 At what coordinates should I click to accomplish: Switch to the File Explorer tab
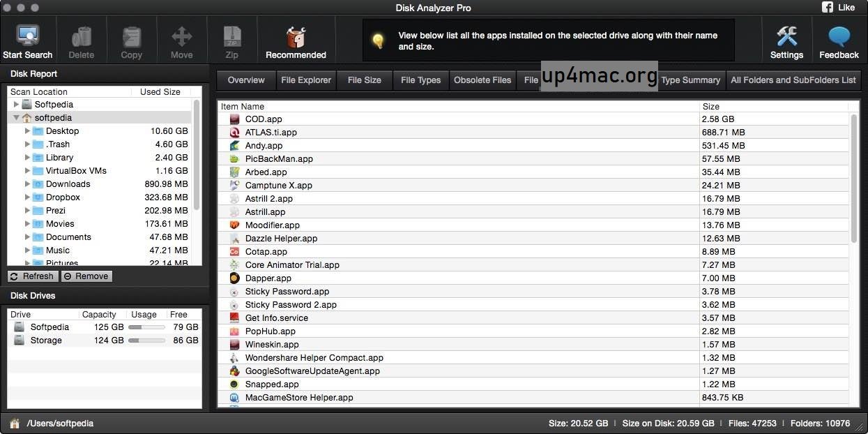(305, 80)
